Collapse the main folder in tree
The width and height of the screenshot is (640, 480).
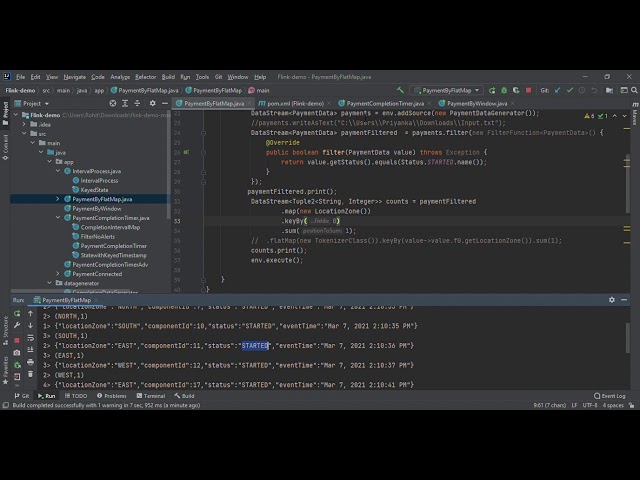tap(33, 143)
